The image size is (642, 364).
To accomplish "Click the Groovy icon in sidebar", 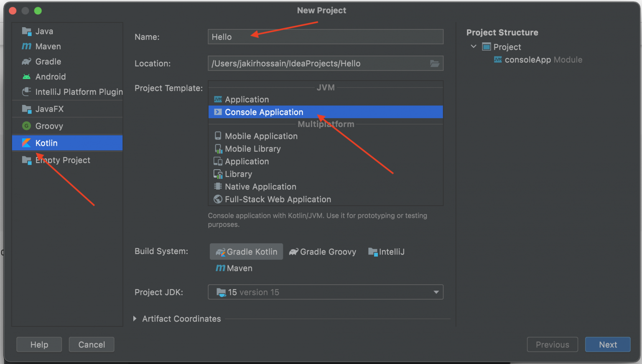I will click(x=26, y=126).
